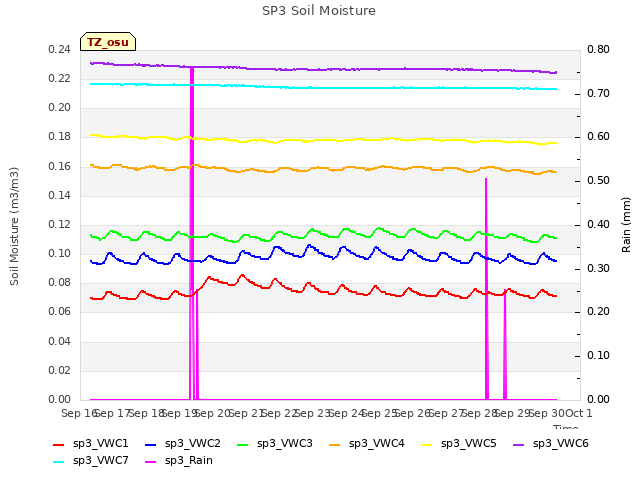Click the blue sp3_VWC2 legend swatch

click(151, 444)
